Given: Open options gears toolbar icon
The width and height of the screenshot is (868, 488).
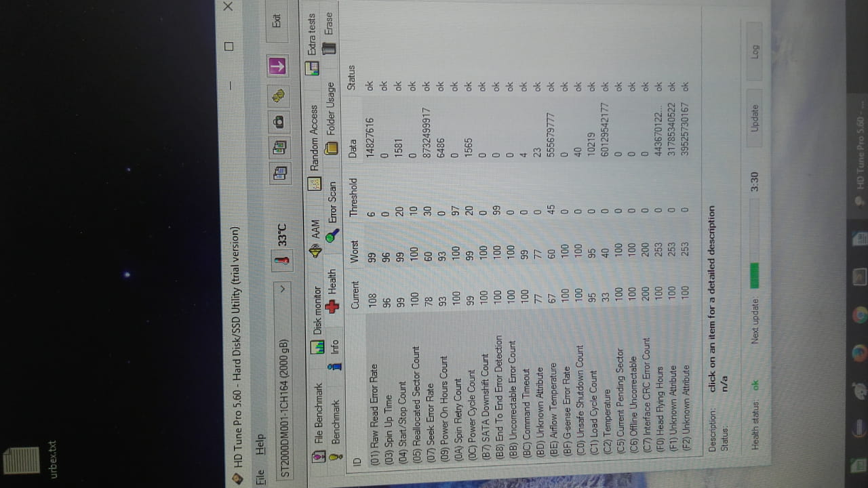Looking at the screenshot, I should click(x=279, y=96).
